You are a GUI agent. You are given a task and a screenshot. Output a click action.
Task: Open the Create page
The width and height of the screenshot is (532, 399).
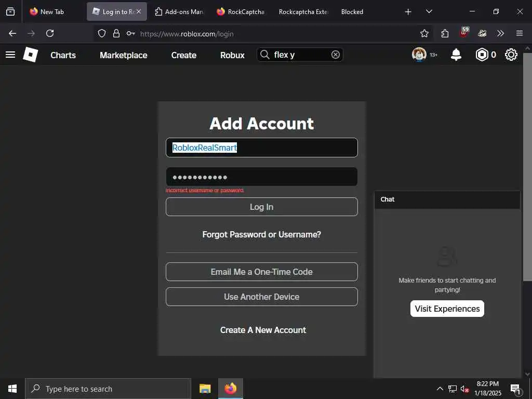183,55
